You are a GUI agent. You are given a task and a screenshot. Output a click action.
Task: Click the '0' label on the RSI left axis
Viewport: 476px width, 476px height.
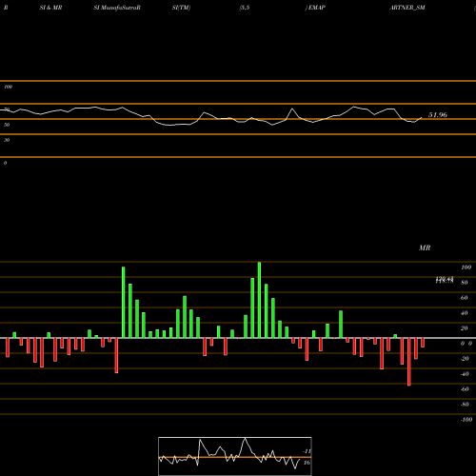click(x=5, y=163)
